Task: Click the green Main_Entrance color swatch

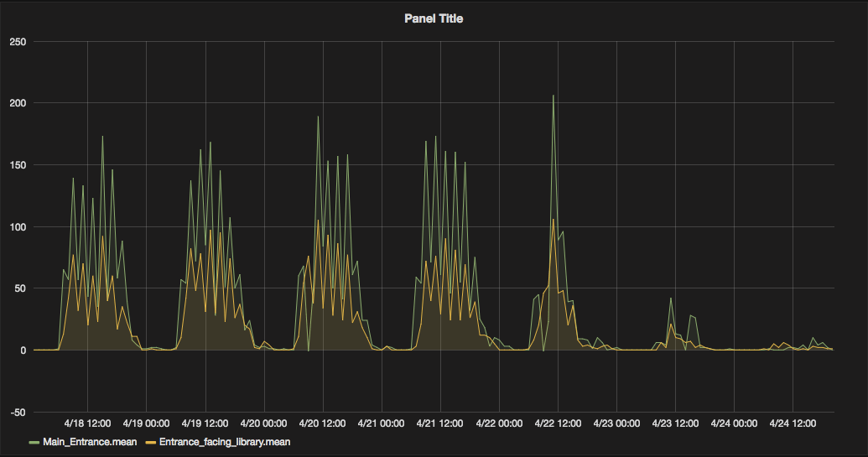Action: 34,442
